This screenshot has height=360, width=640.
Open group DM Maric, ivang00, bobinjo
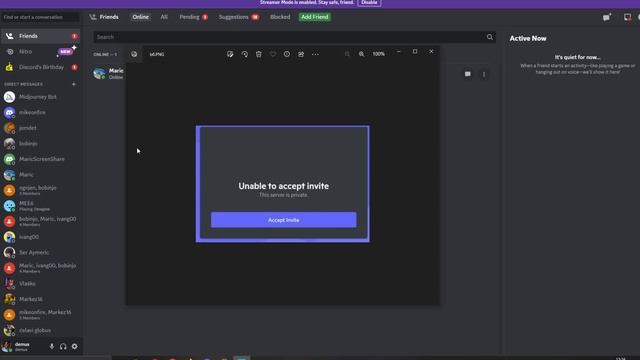pyautogui.click(x=40, y=268)
